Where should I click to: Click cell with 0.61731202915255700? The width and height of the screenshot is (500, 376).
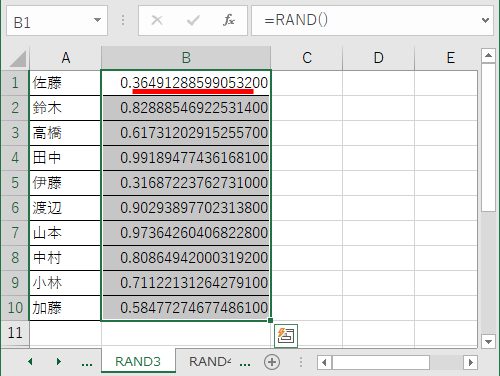point(186,133)
